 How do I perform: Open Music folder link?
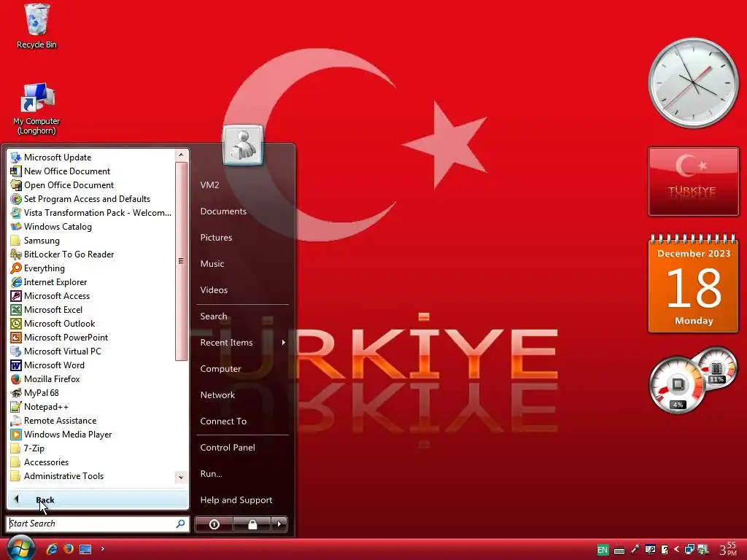212,263
